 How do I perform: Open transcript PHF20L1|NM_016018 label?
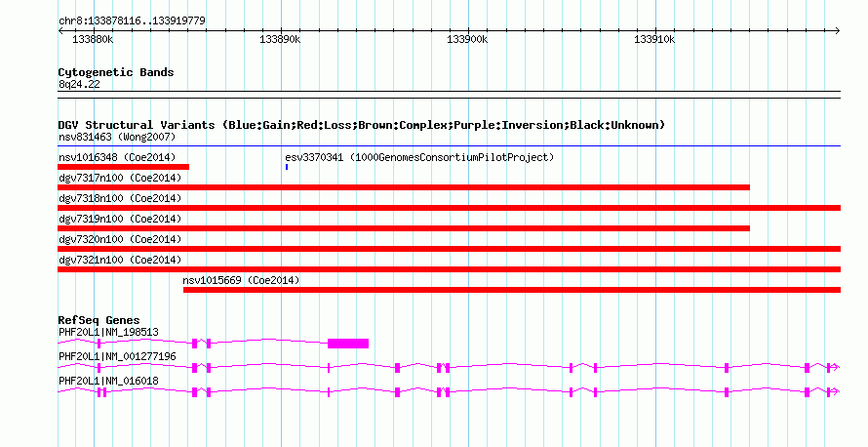pyautogui.click(x=108, y=381)
